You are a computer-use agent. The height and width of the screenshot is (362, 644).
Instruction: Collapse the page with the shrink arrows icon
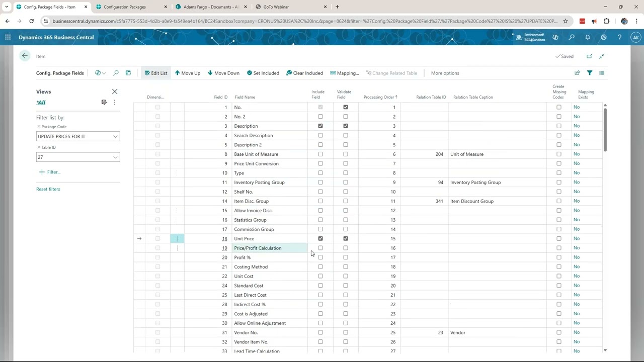point(602,56)
